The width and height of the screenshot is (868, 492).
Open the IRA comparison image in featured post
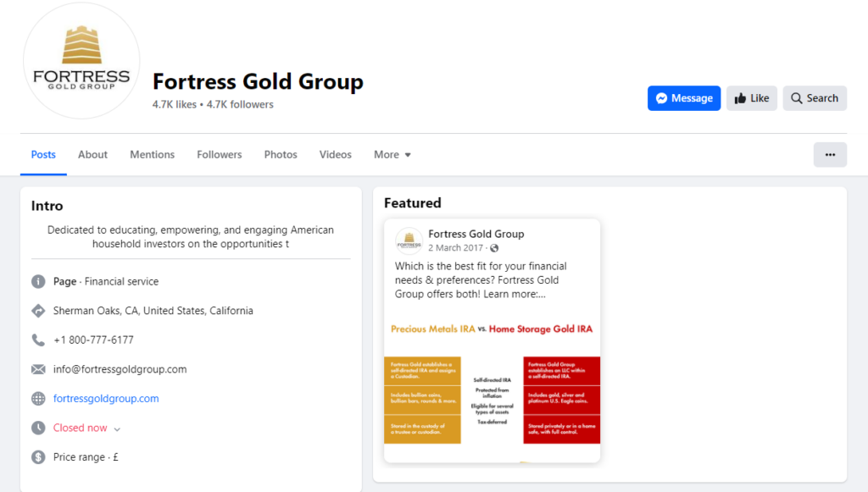[492, 386]
